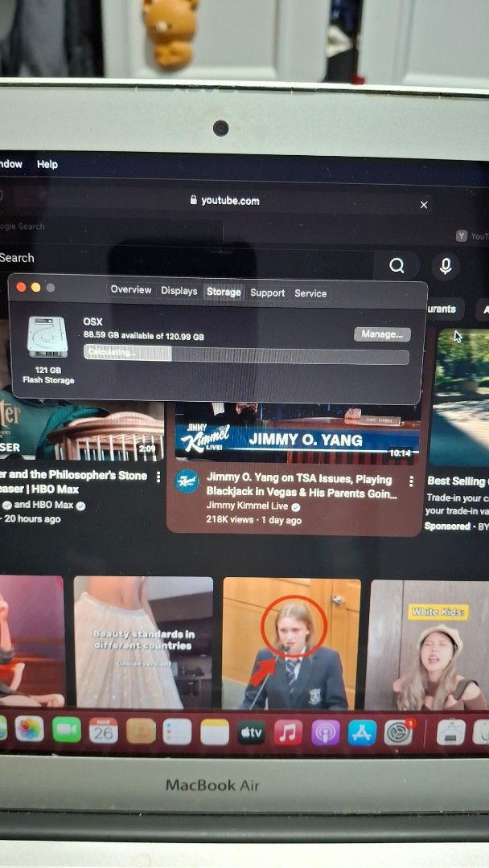489x868 pixels.
Task: Open the Philosopher's Stone teaser video title
Action: (73, 482)
